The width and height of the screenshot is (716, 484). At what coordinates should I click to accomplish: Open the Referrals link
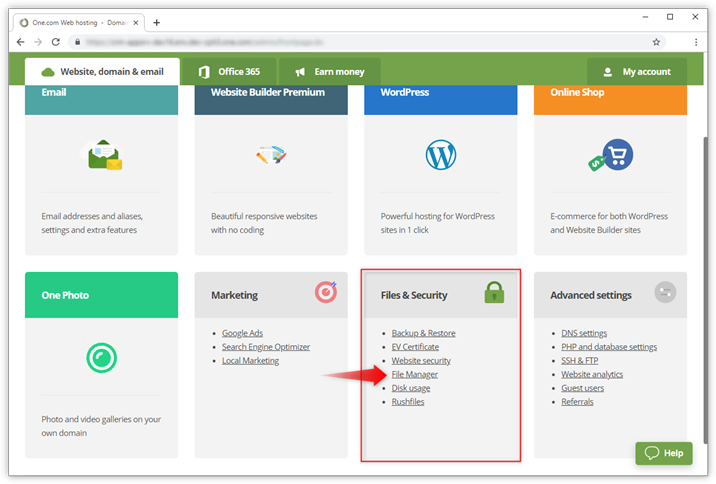pyautogui.click(x=577, y=402)
